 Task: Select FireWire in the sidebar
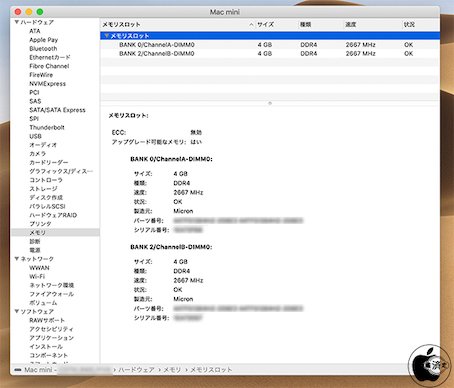pyautogui.click(x=41, y=75)
